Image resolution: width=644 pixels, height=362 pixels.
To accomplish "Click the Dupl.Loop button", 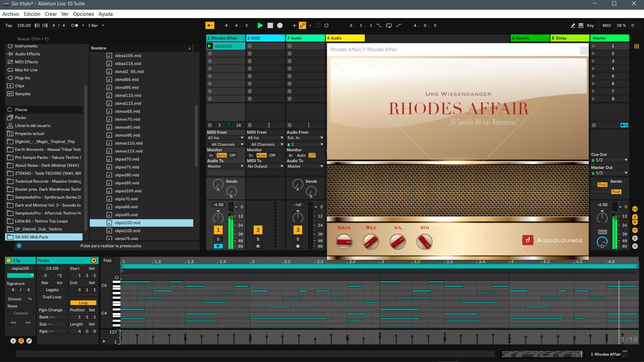I will coord(52,297).
